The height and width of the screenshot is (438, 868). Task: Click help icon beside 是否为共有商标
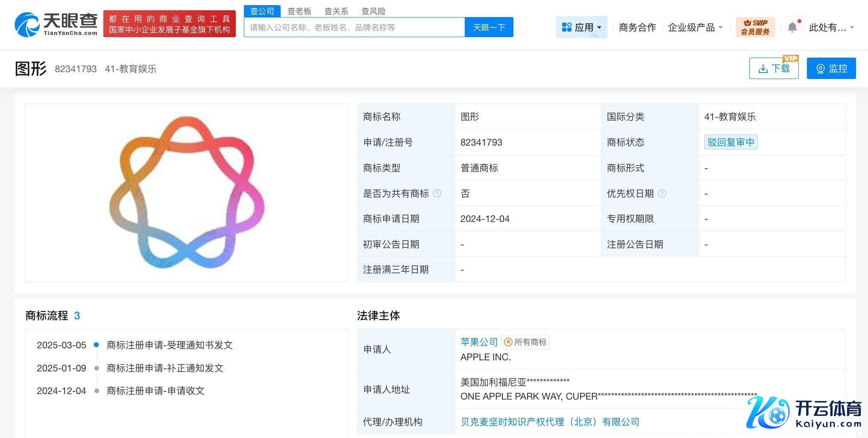437,193
